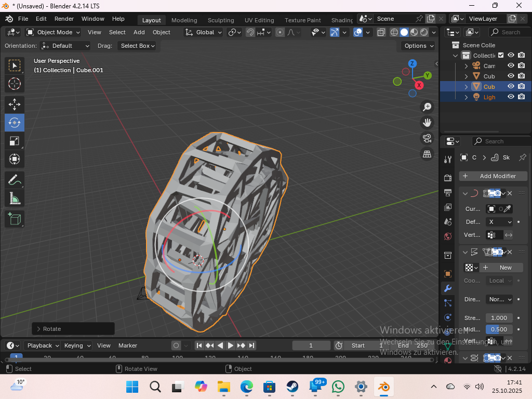Toggle camera view in viewport
Screen dimensions: 532x399
click(427, 138)
